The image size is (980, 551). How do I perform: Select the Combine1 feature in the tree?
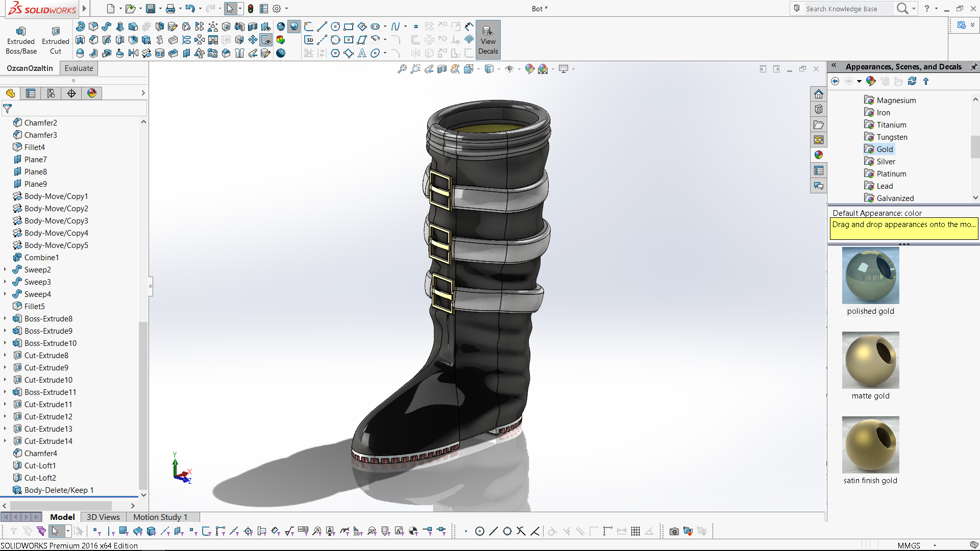(x=41, y=258)
